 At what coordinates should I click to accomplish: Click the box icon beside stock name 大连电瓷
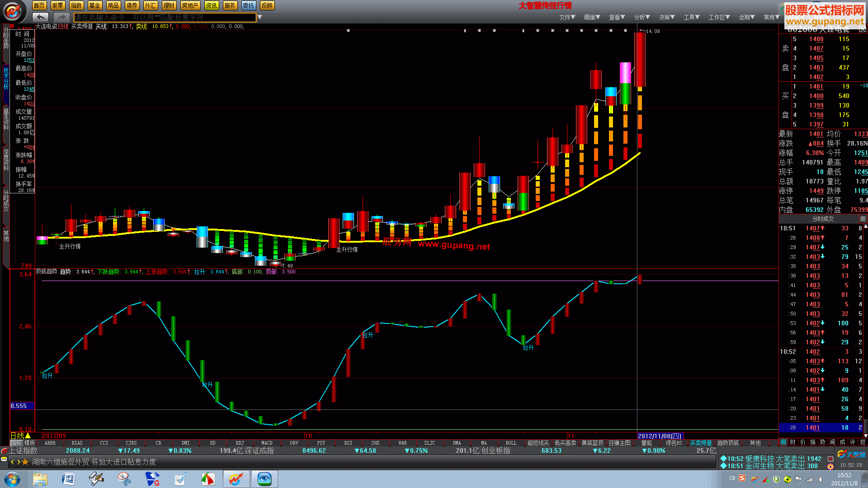point(863,29)
